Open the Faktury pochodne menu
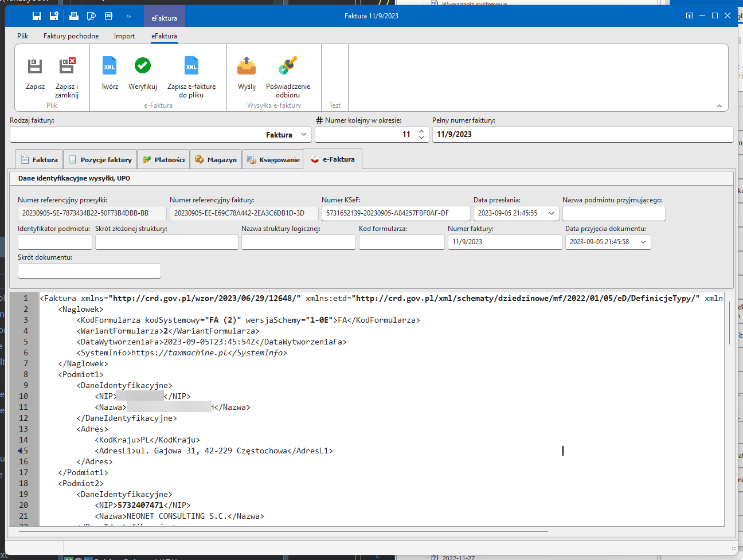The image size is (743, 560). point(71,36)
